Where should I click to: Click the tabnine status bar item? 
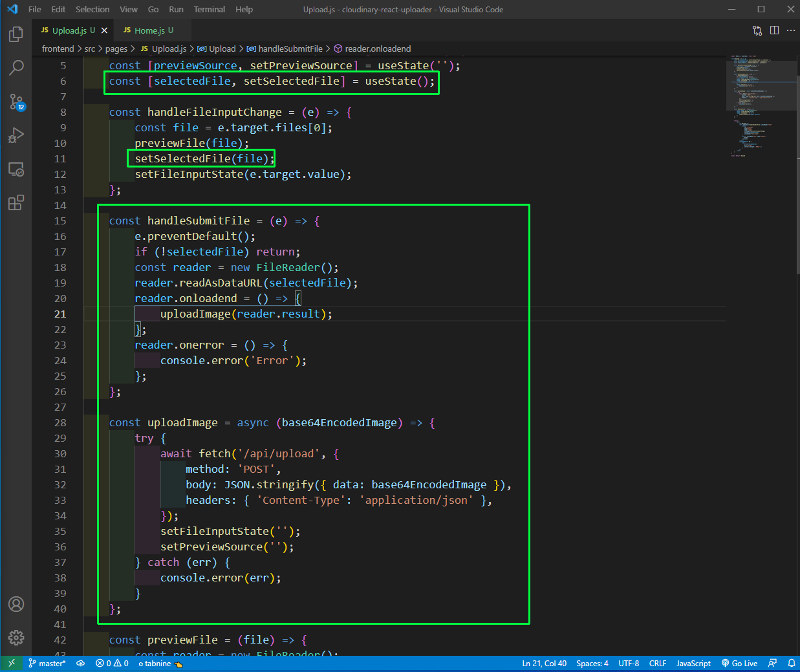pyautogui.click(x=160, y=663)
